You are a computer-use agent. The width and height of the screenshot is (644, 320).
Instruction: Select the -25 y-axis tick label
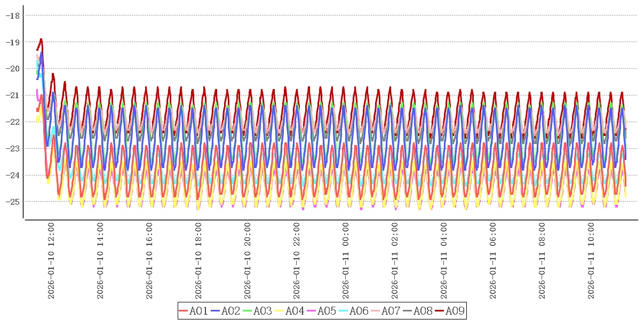[12, 202]
